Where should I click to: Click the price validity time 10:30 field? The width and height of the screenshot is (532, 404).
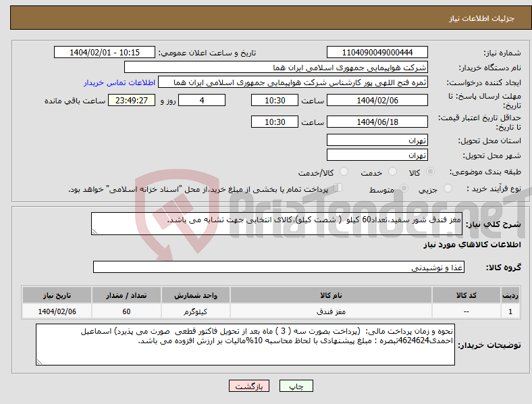coord(275,122)
